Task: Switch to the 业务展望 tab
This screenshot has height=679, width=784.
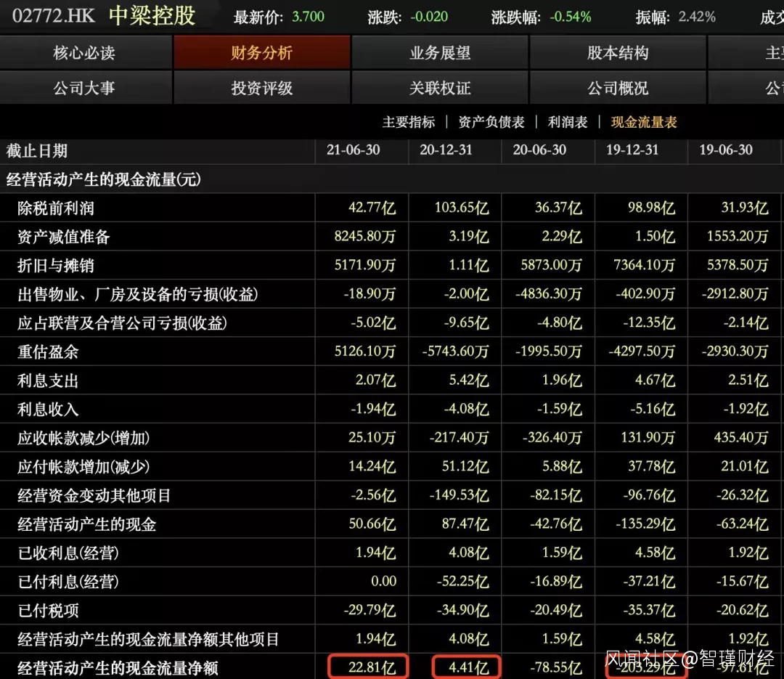Action: (x=440, y=52)
